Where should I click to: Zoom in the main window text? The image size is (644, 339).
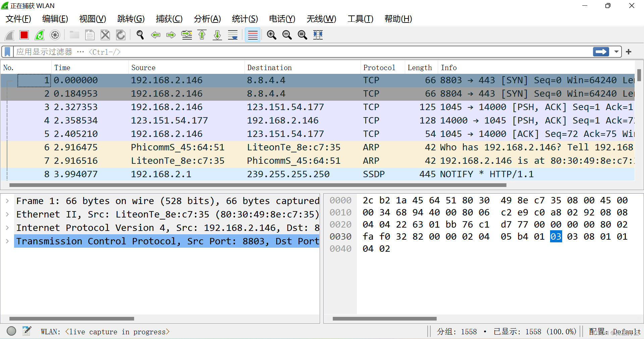tap(272, 35)
